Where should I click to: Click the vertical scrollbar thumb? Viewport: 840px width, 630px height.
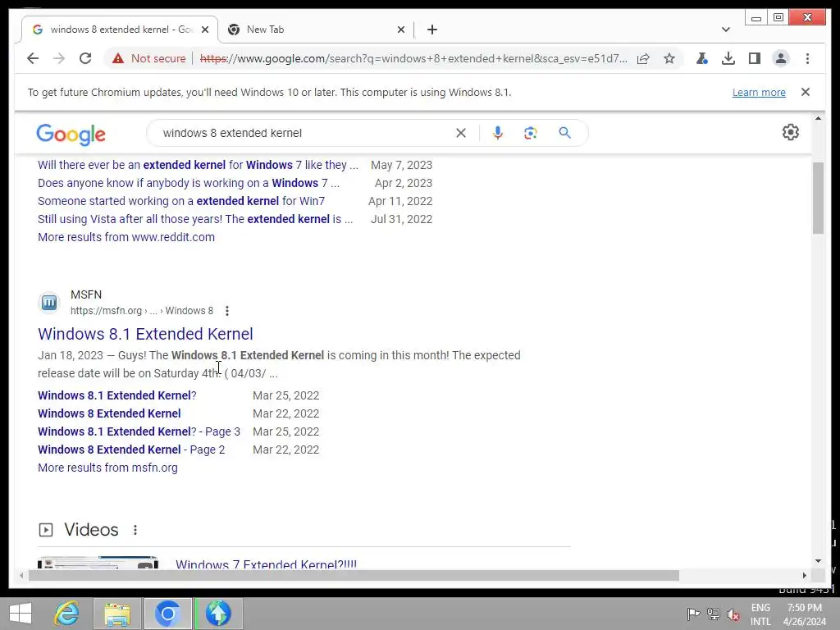(818, 199)
